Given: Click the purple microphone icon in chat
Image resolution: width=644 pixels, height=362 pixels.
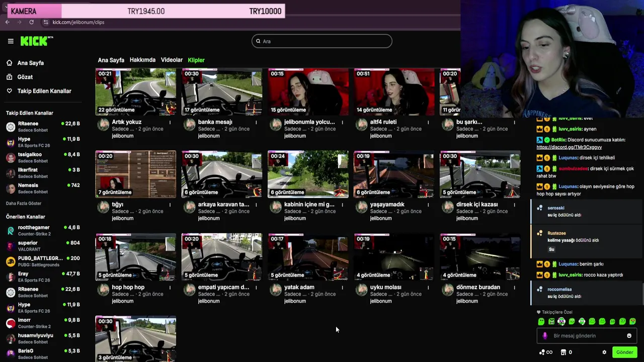Looking at the screenshot, I should pos(545,336).
